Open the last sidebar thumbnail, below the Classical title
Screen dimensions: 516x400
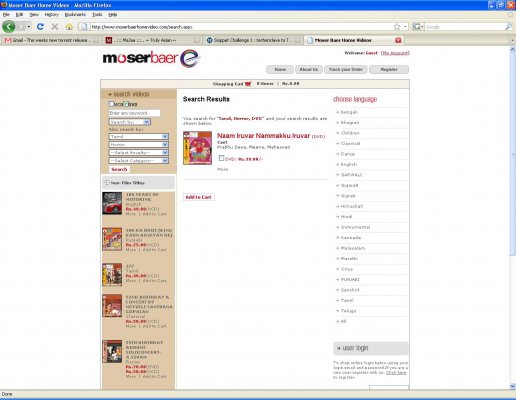112,351
